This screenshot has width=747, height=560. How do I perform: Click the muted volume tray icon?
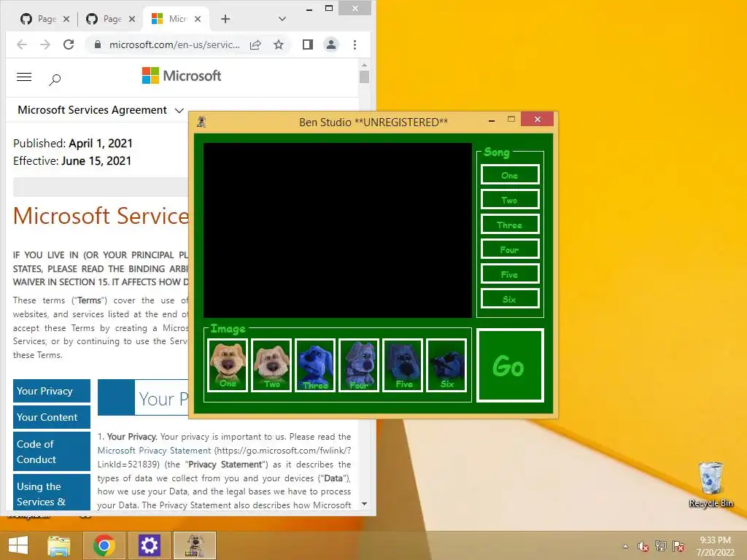tap(643, 546)
